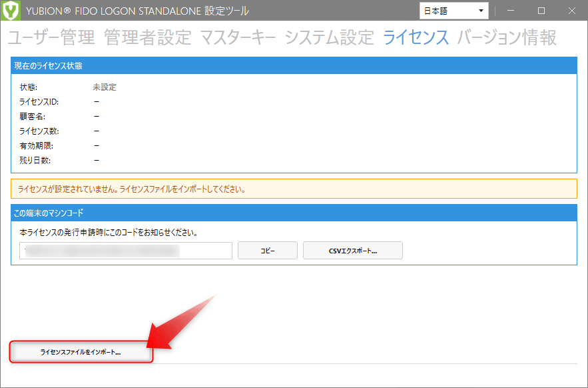Image resolution: width=588 pixels, height=388 pixels.
Task: Click the 現在のライセンス状態 header
Action: pos(294,66)
